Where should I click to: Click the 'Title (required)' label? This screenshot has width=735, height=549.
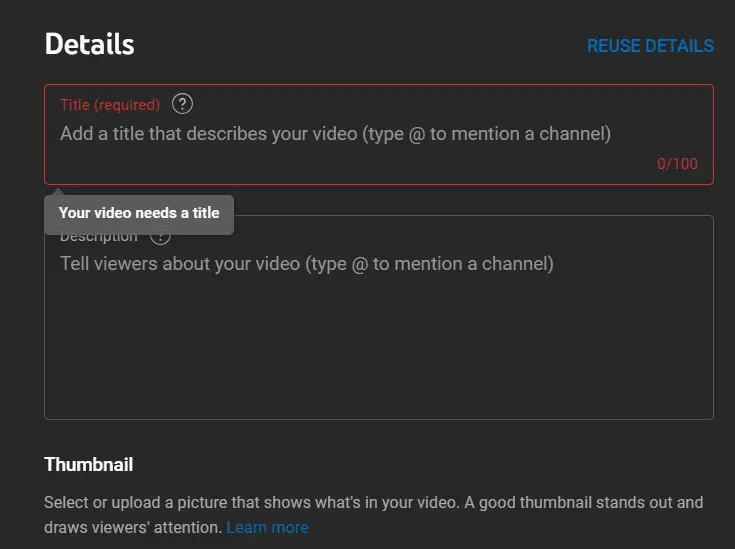click(x=110, y=105)
